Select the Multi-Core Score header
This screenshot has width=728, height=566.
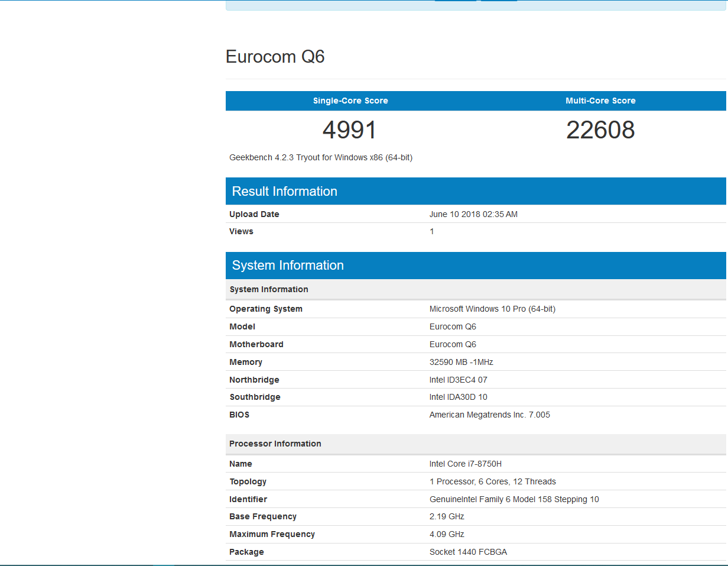pyautogui.click(x=600, y=101)
